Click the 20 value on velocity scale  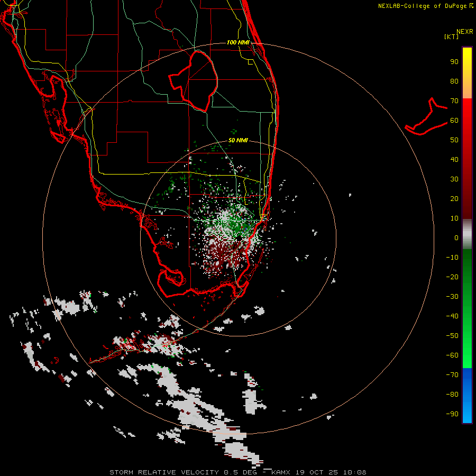(454, 198)
